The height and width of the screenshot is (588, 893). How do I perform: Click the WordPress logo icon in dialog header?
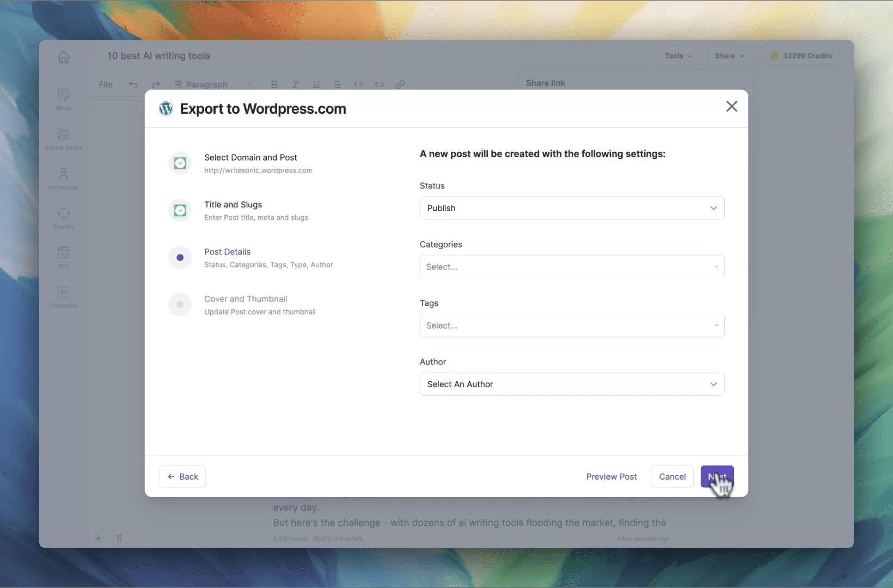166,109
